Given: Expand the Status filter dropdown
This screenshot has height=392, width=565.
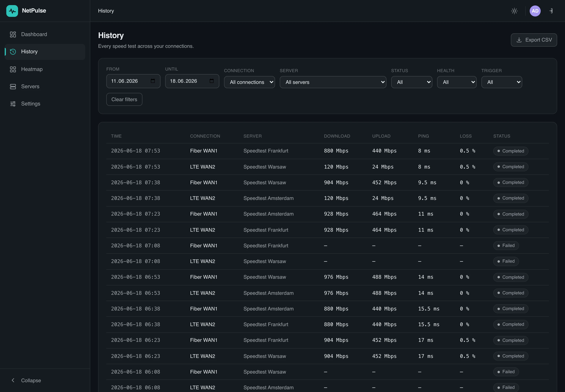Looking at the screenshot, I should 412,82.
